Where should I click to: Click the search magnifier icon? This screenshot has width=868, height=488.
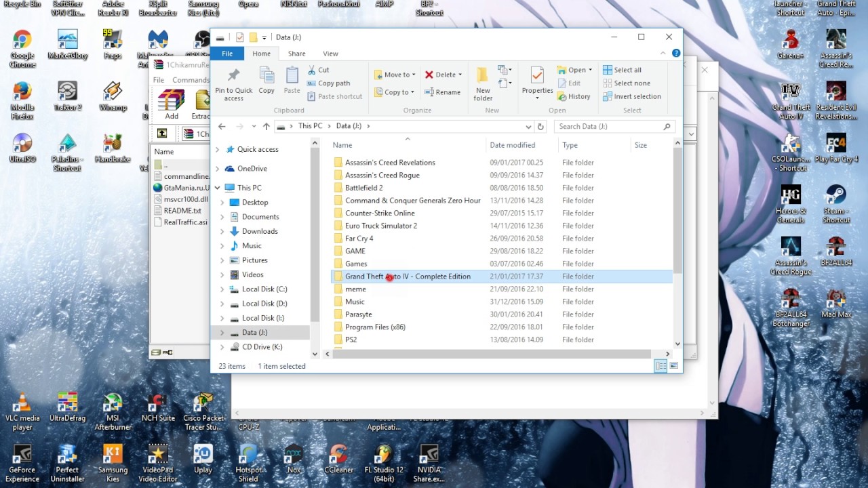point(667,126)
